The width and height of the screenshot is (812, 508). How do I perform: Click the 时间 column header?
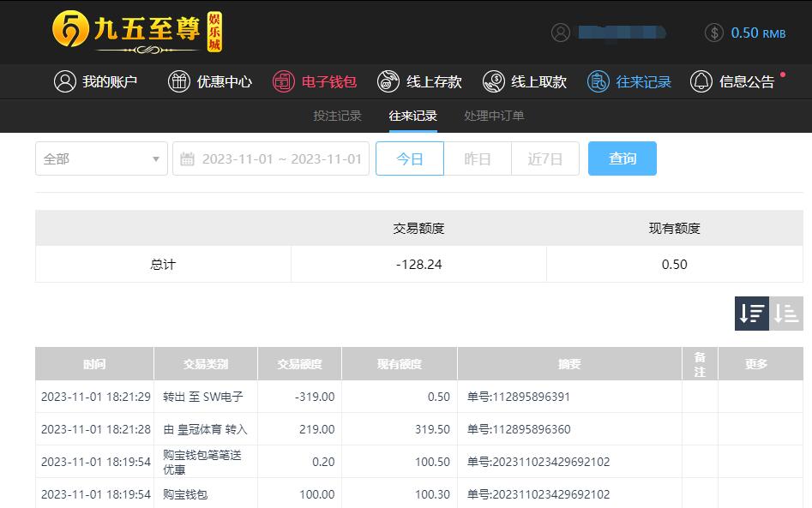[94, 364]
